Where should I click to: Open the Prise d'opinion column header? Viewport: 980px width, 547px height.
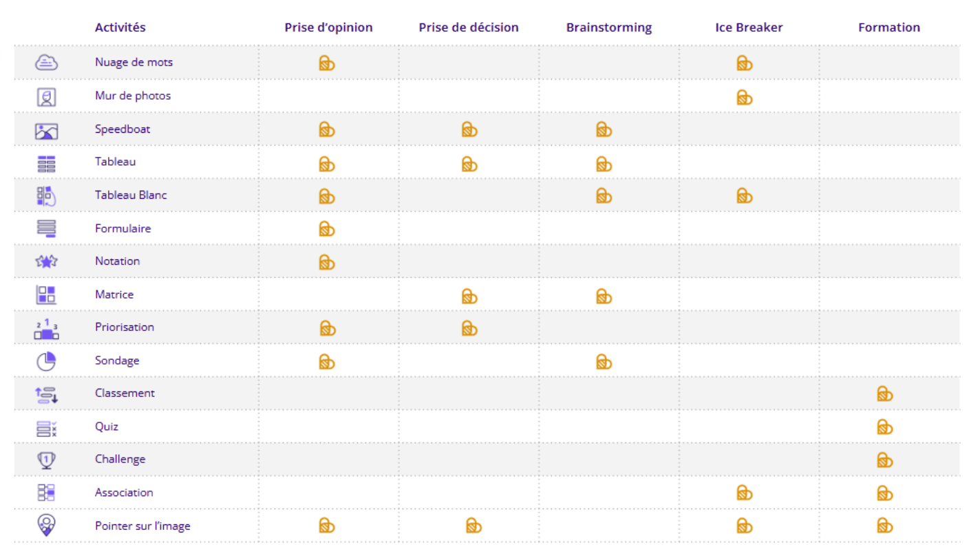tap(328, 28)
